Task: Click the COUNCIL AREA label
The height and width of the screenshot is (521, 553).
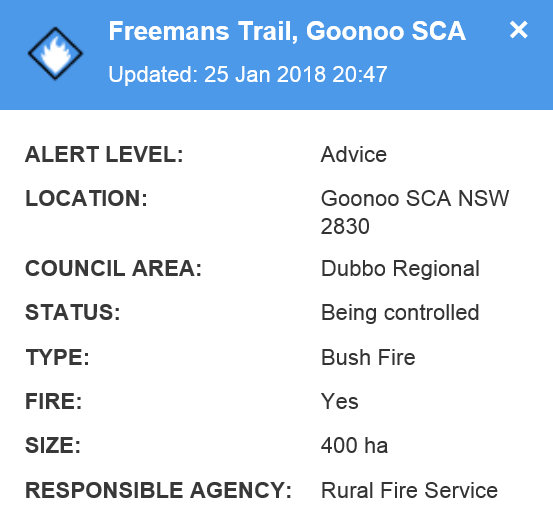Action: (113, 269)
